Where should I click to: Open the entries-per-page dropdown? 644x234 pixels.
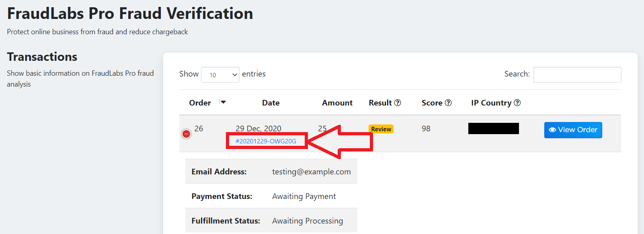coord(220,75)
